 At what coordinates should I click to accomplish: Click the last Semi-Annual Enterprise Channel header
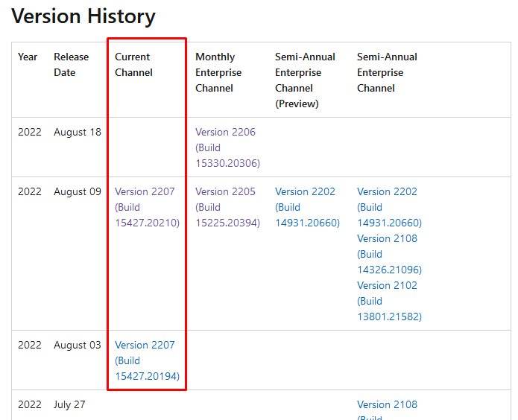pyautogui.click(x=387, y=72)
